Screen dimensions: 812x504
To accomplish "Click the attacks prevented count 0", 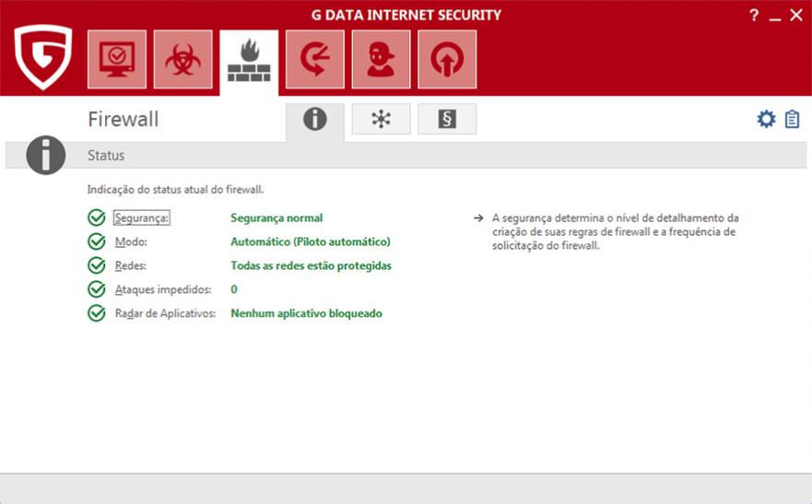I will coord(234,289).
